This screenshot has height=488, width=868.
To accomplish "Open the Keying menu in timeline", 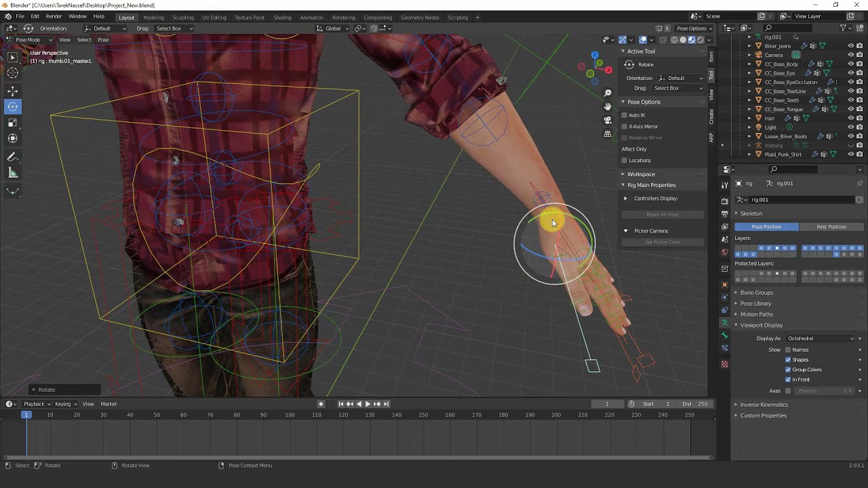I will 65,404.
